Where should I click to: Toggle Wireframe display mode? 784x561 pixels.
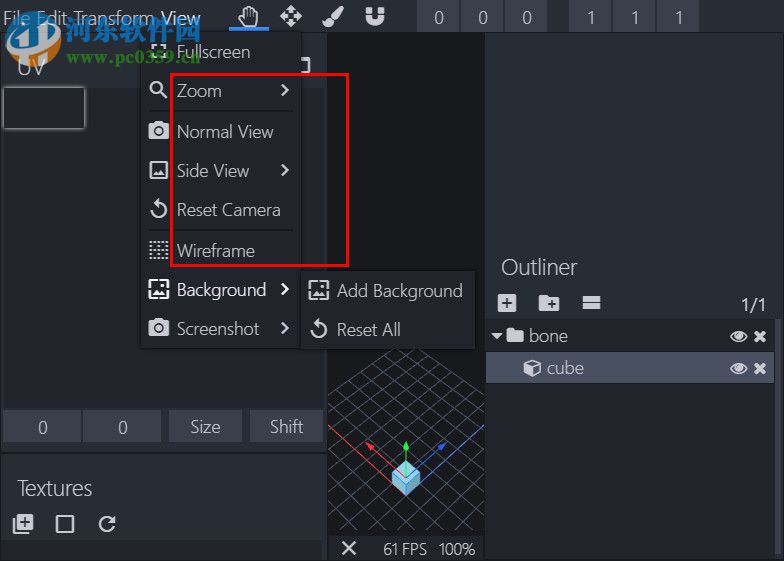(x=221, y=250)
